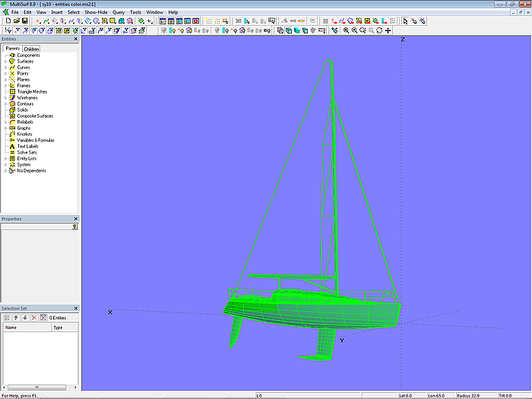Open the Show-Hide menu
This screenshot has width=532, height=399.
coord(96,13)
